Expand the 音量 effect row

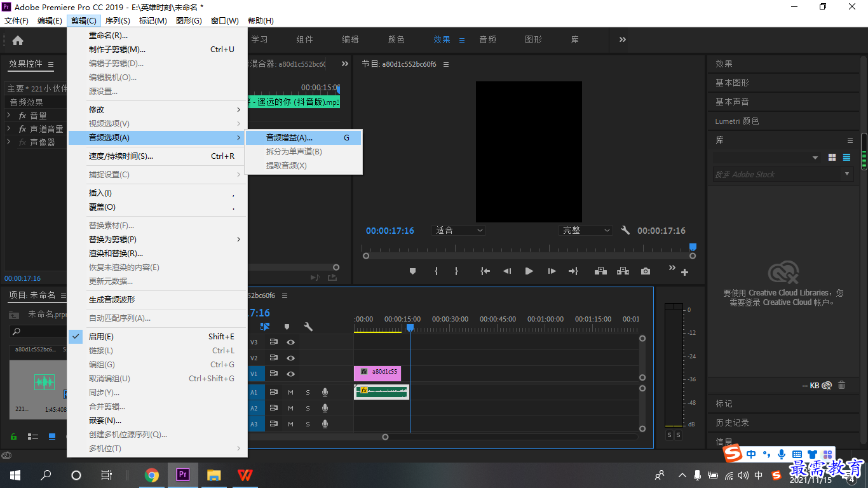9,116
